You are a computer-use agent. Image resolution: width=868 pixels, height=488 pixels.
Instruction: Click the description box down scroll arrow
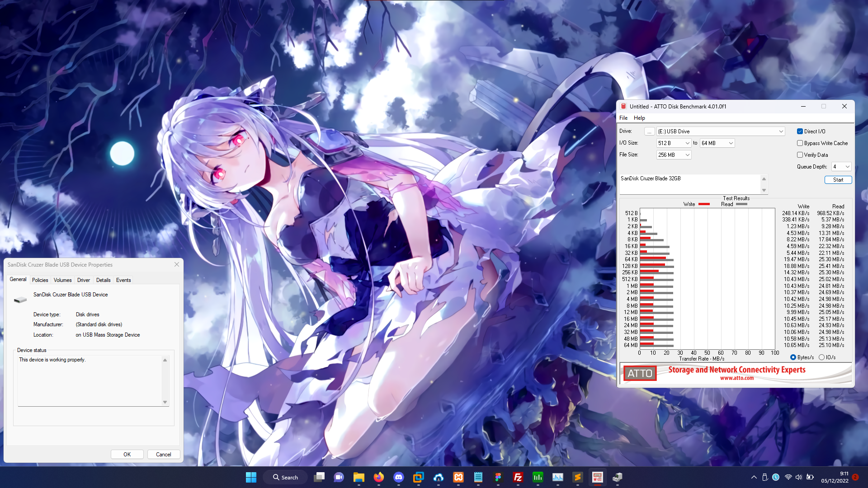[764, 190]
